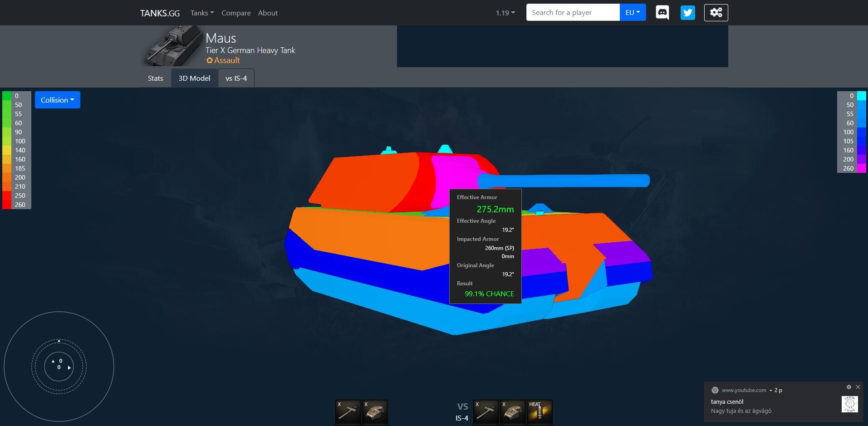Click the right arrow in the rotation dial
Image resolution: width=868 pixels, height=426 pixels.
pos(69,367)
